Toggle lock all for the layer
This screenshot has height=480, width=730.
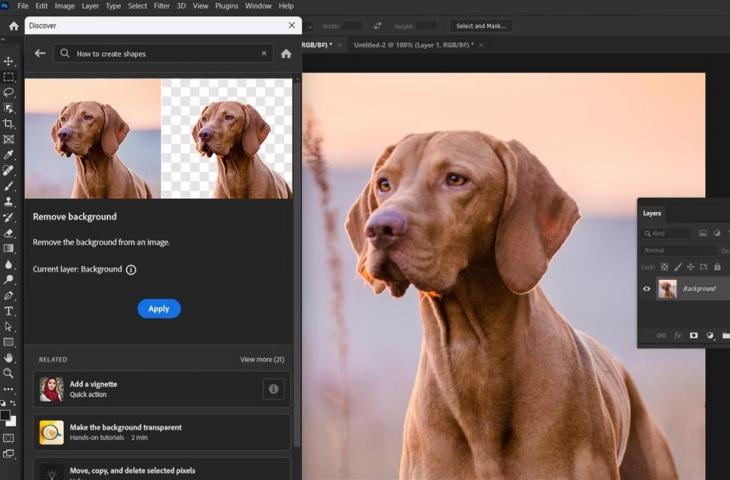717,267
